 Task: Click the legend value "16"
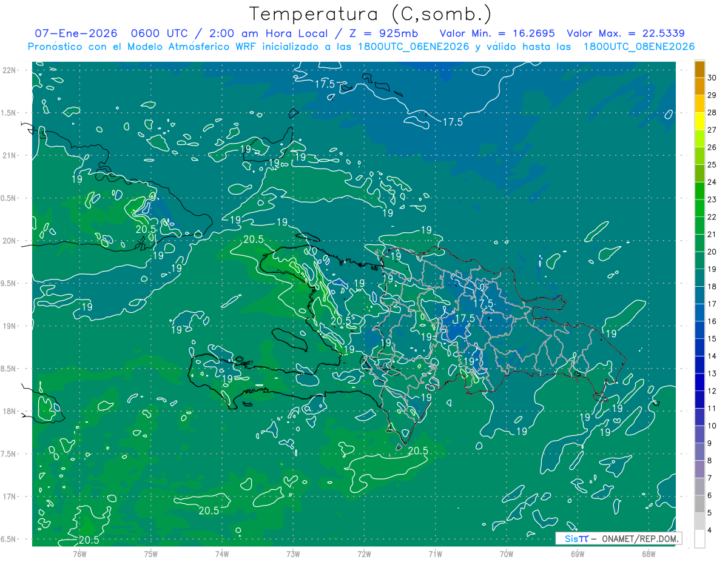point(712,322)
